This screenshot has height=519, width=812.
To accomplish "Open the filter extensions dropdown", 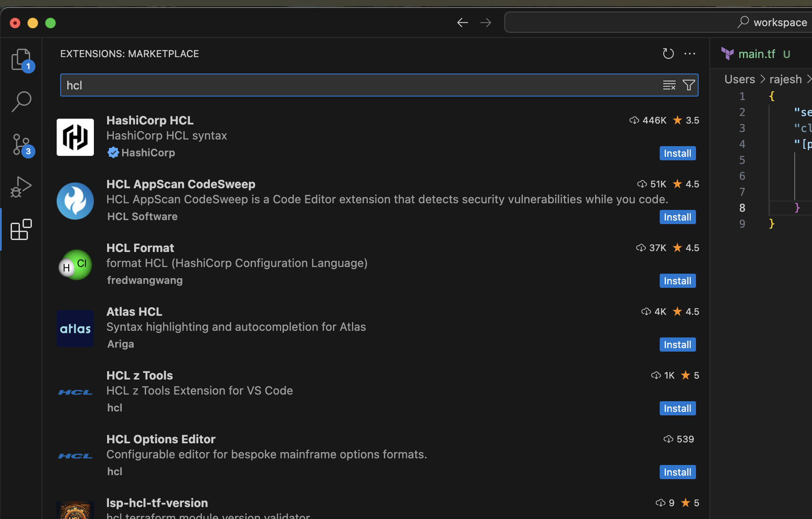I will coord(688,85).
